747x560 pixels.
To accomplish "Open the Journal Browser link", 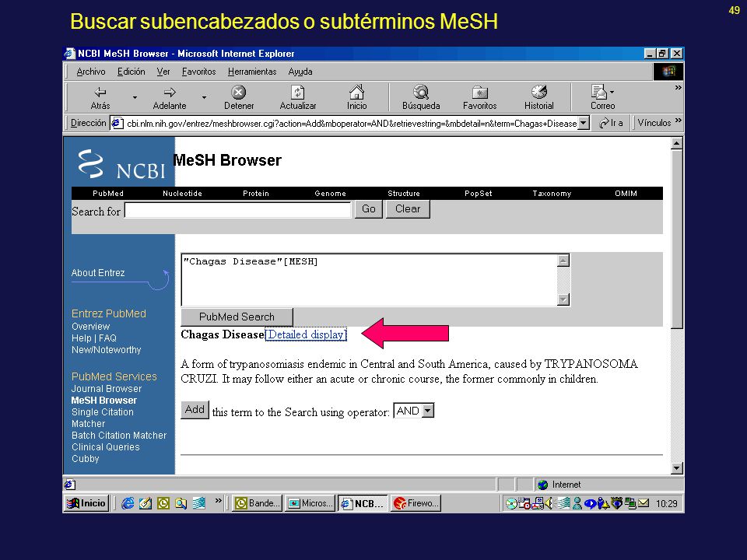I will coord(107,389).
